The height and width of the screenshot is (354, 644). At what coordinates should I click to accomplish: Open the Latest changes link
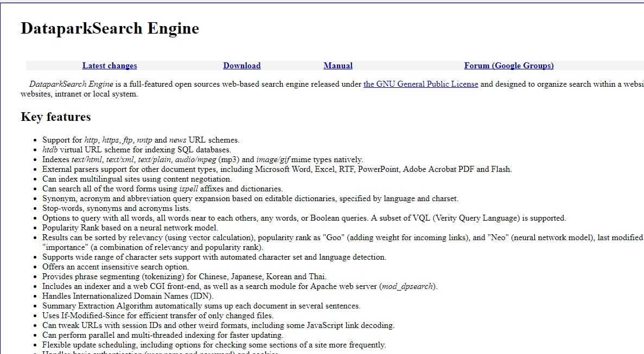(x=109, y=66)
